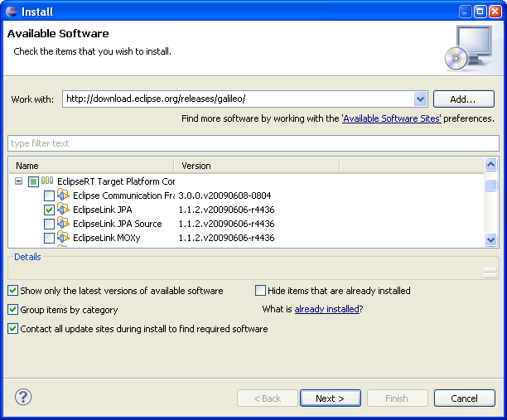
Task: Open the 'Available Software Sites' preferences link
Action: (x=392, y=118)
